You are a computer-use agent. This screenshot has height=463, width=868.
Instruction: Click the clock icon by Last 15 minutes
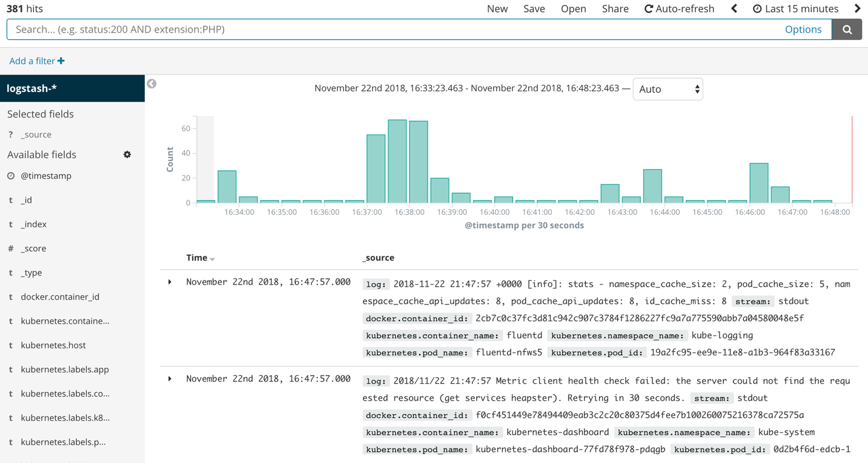[x=757, y=8]
